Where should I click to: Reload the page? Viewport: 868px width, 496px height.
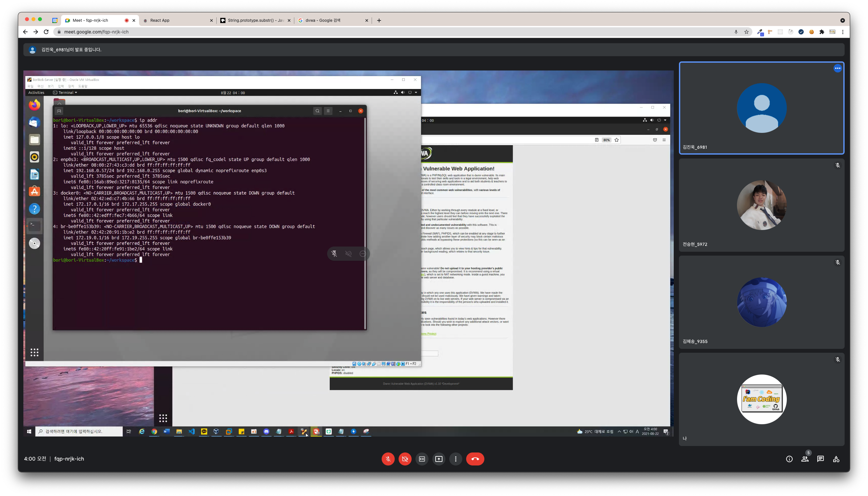(46, 32)
